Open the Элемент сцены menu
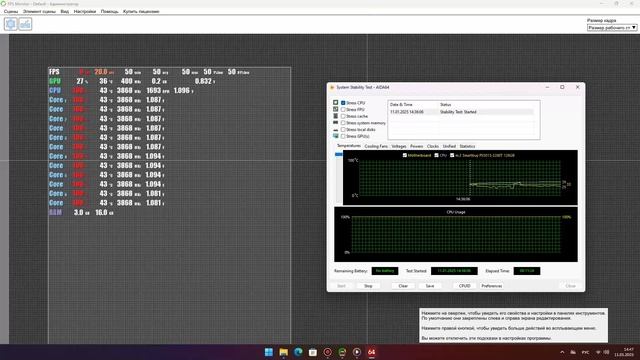Image resolution: width=640 pixels, height=360 pixels. (x=39, y=11)
